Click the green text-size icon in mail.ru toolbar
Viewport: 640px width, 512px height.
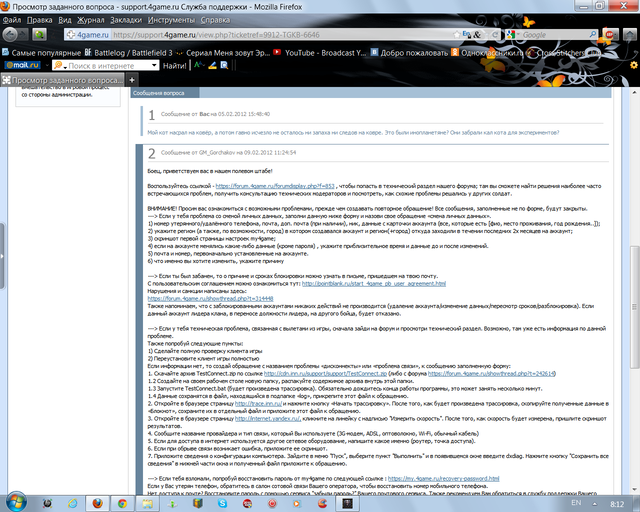point(199,65)
